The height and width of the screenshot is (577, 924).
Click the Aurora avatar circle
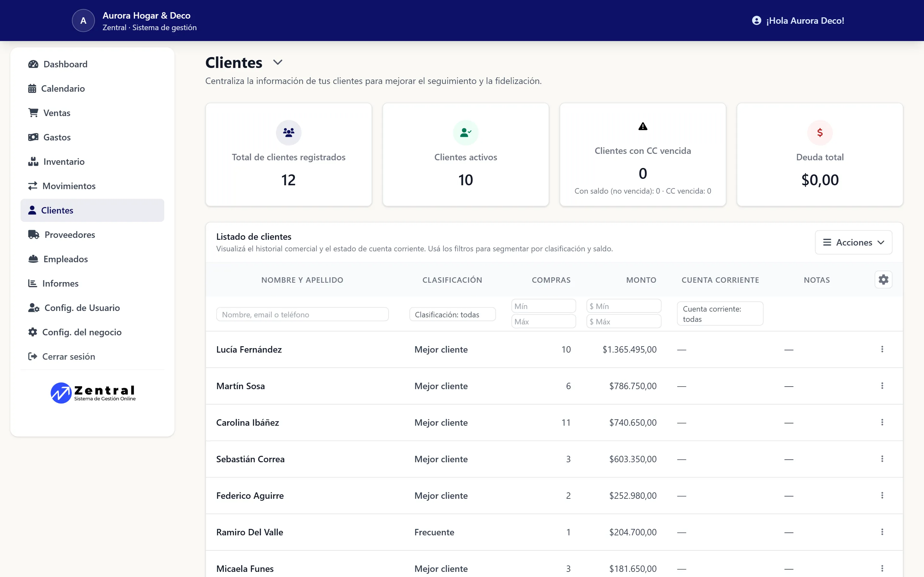tap(83, 21)
